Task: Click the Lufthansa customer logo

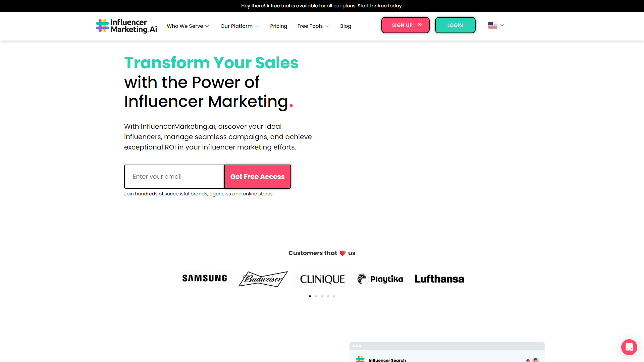Action: click(439, 279)
